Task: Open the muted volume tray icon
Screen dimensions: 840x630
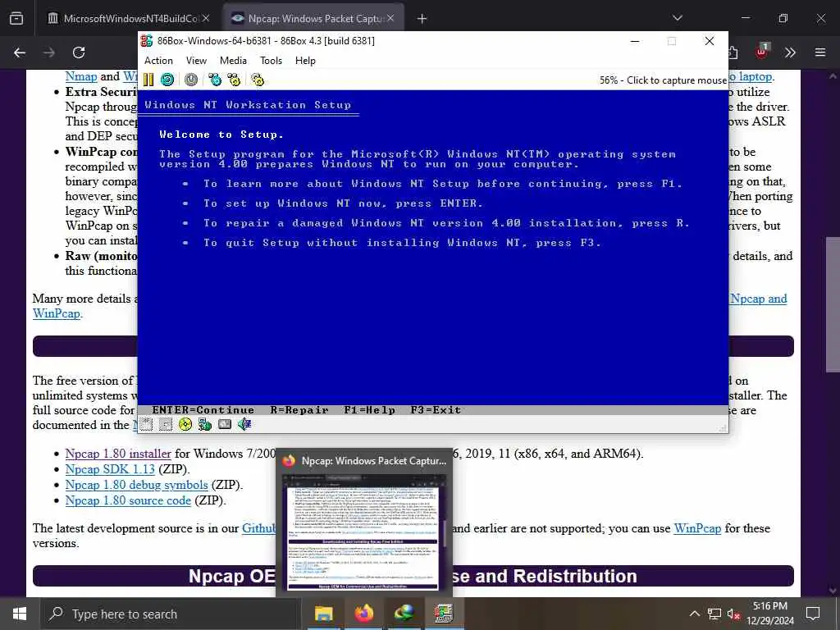Action: pyautogui.click(x=733, y=614)
